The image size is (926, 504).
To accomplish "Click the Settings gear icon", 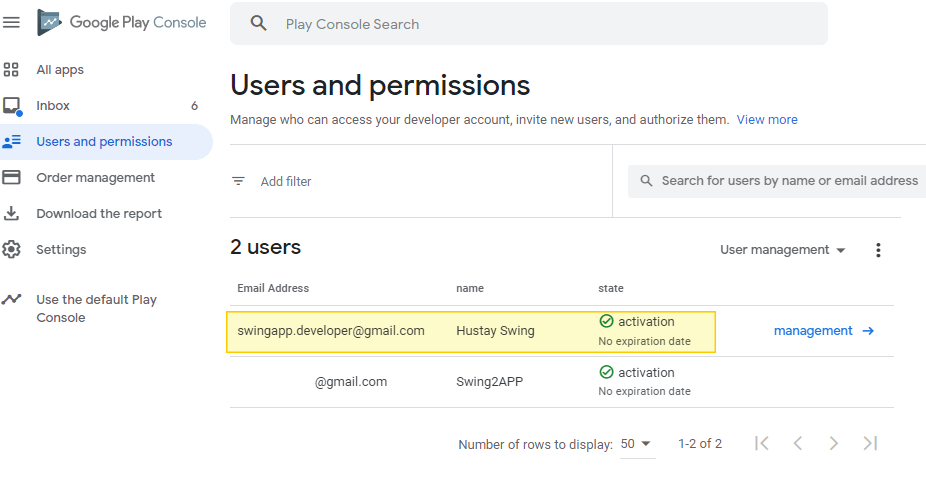I will [12, 250].
